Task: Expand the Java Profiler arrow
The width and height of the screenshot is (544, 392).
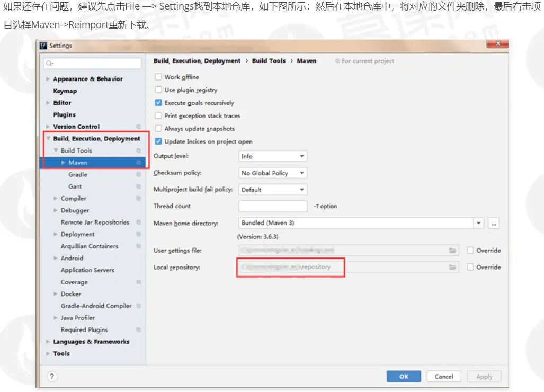Action: (56, 318)
